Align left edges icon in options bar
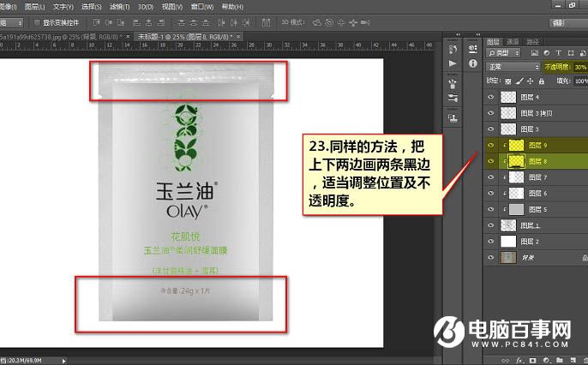This screenshot has height=365, width=588. pos(137,23)
